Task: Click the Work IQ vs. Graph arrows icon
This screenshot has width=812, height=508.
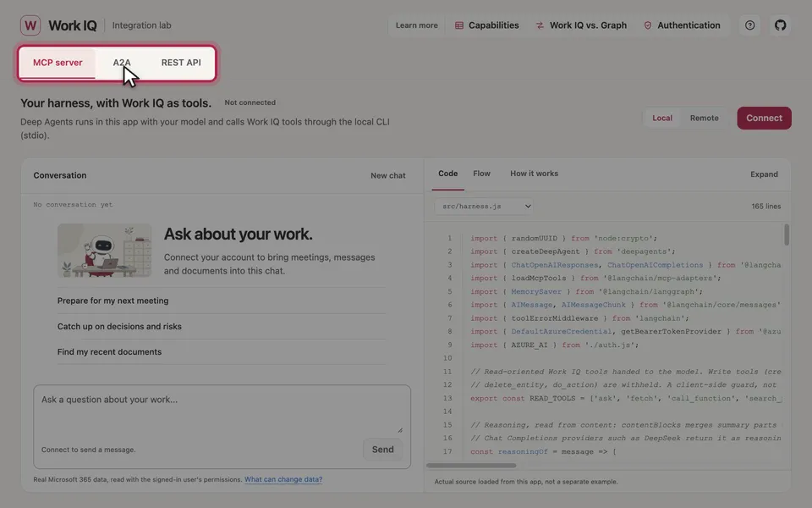Action: pyautogui.click(x=540, y=25)
